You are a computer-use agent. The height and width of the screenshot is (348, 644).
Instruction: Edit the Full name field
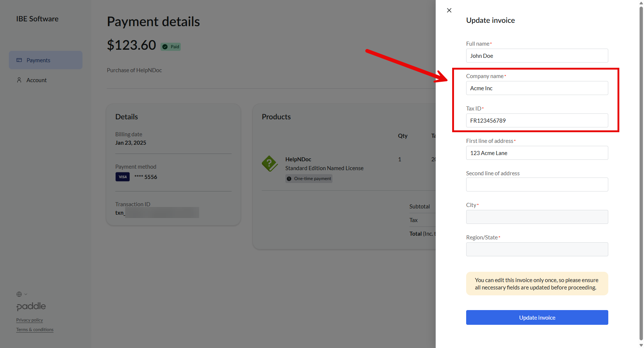(x=537, y=56)
